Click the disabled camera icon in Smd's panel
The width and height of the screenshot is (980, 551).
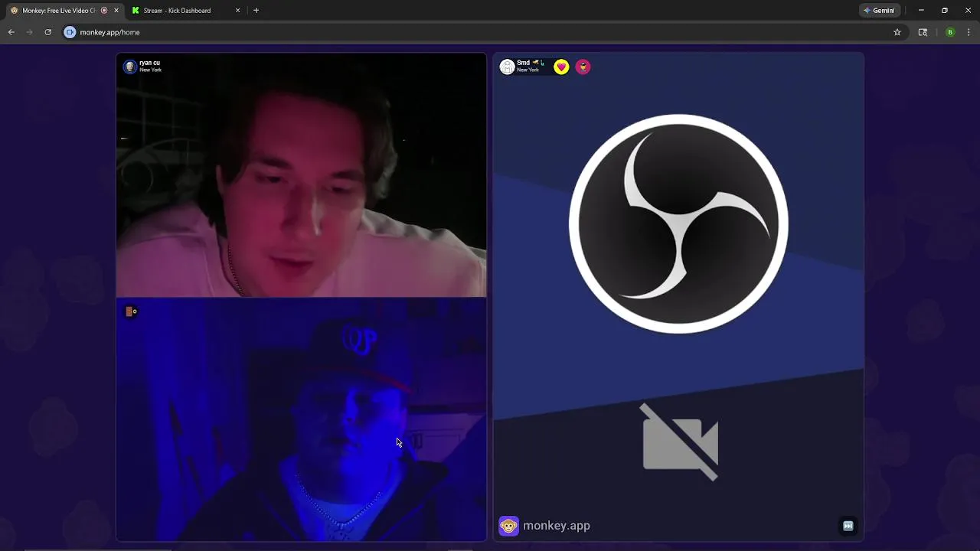point(680,442)
